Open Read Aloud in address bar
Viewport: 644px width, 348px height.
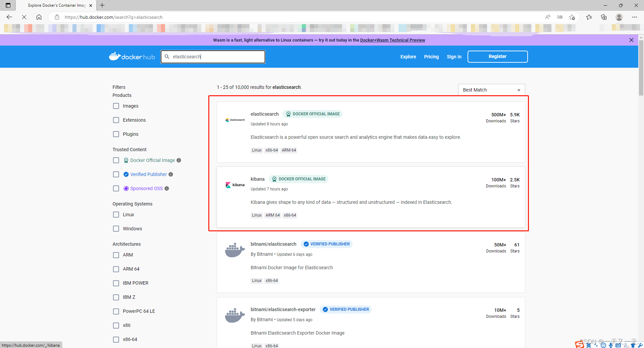548,17
